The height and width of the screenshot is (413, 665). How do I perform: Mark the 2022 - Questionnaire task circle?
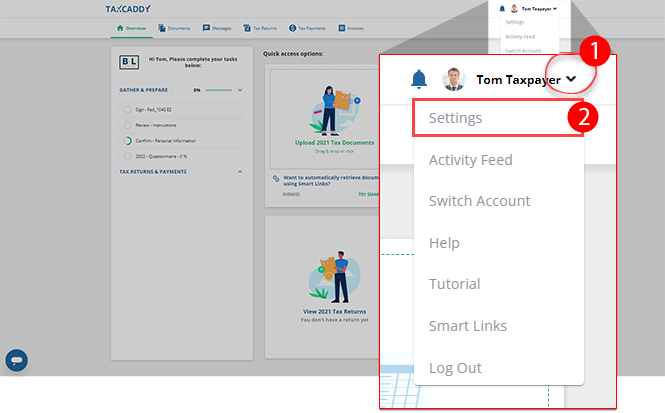[127, 156]
